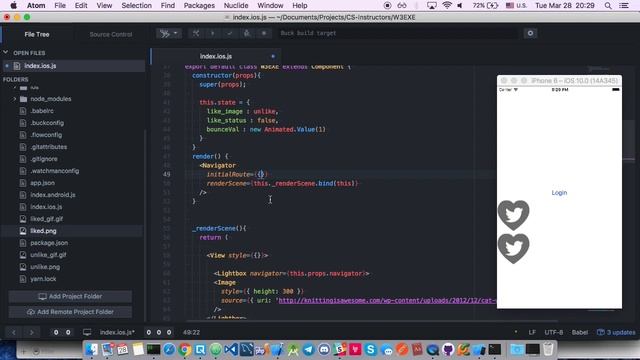Open Spotlight search in menu bar
The image size is (640, 360).
[x=608, y=6]
